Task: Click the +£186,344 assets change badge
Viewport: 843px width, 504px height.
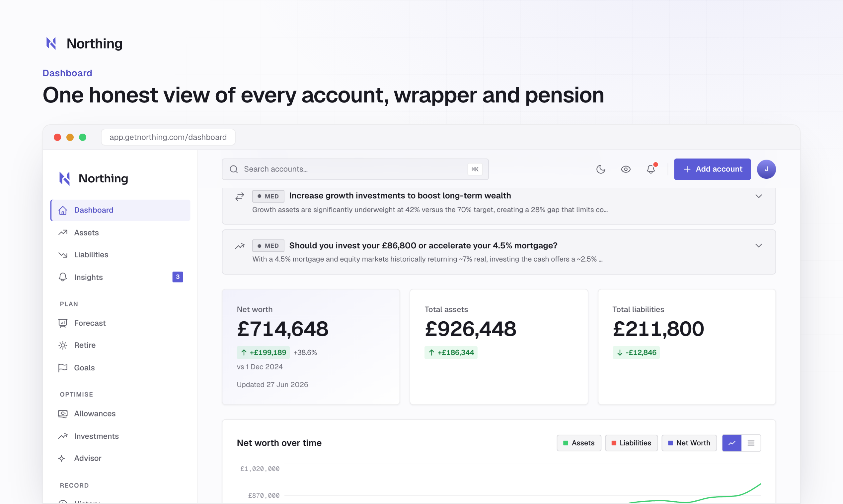Action: tap(451, 352)
